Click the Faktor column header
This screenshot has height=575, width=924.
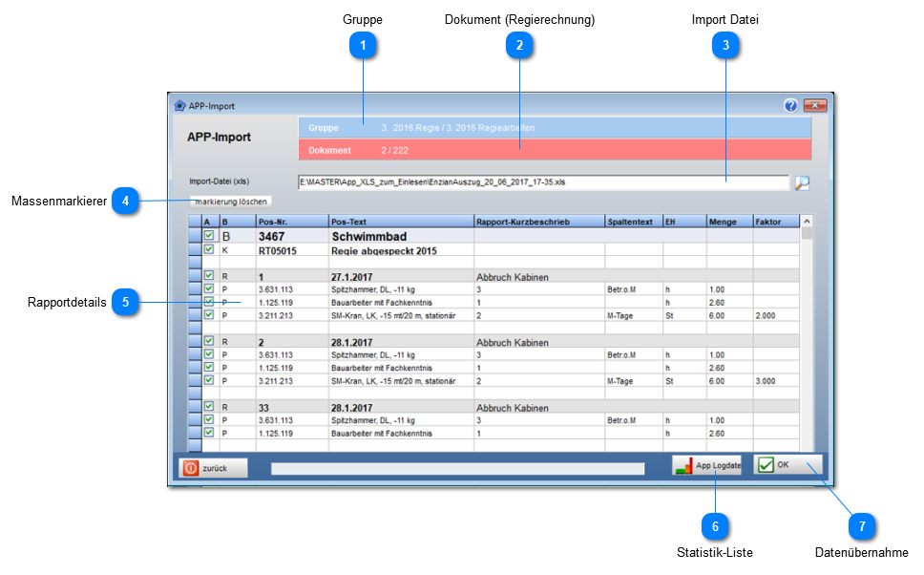776,222
